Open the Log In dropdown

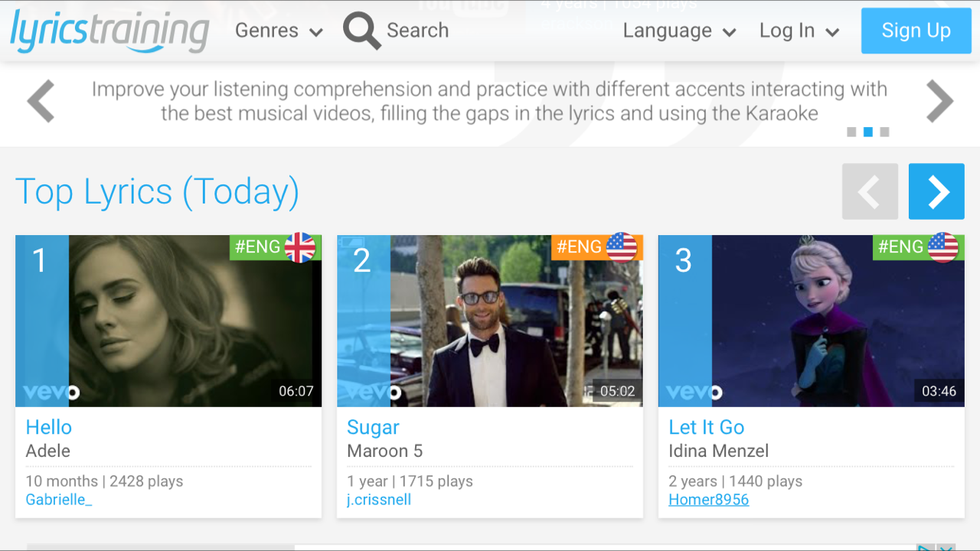click(799, 31)
